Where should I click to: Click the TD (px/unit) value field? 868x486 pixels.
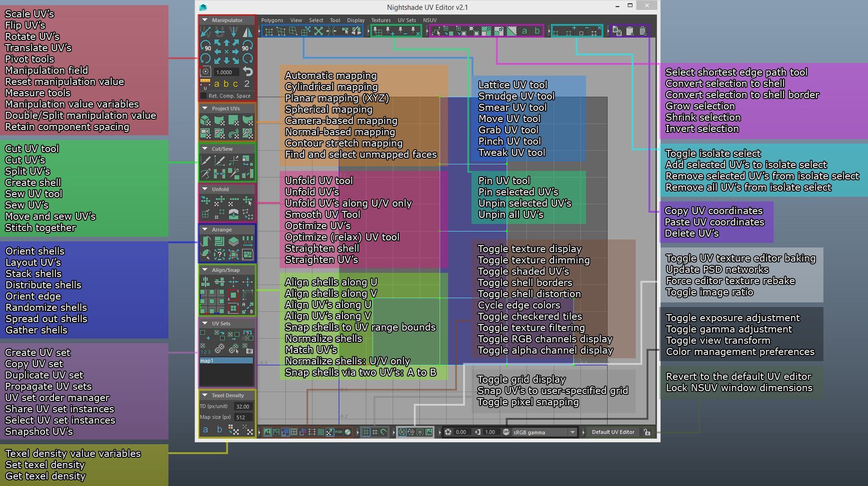point(243,407)
